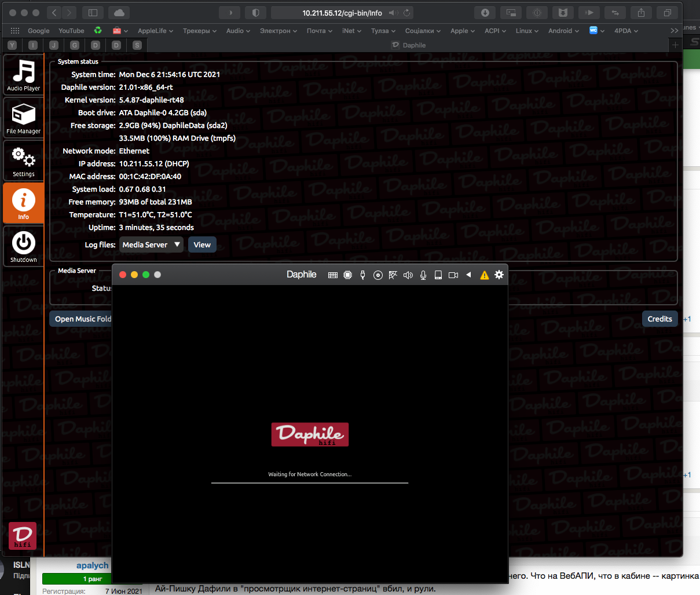The height and width of the screenshot is (595, 700).
Task: Go back in Safari history
Action: pos(54,13)
